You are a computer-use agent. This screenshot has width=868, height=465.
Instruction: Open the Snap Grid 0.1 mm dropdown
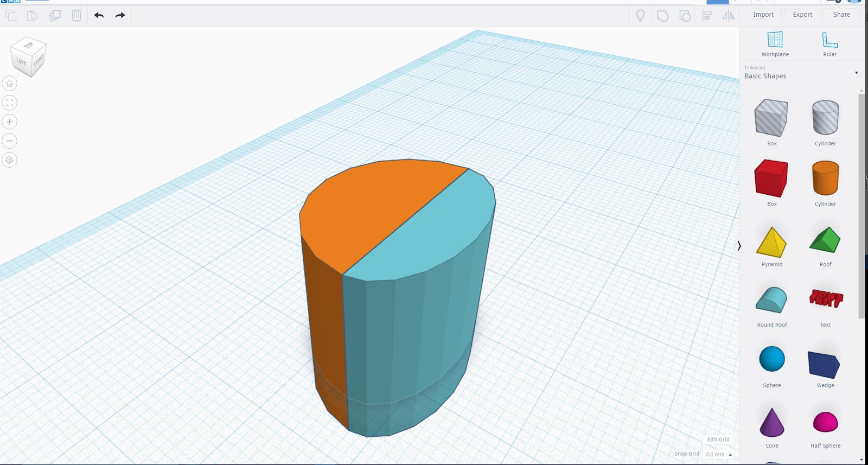719,455
